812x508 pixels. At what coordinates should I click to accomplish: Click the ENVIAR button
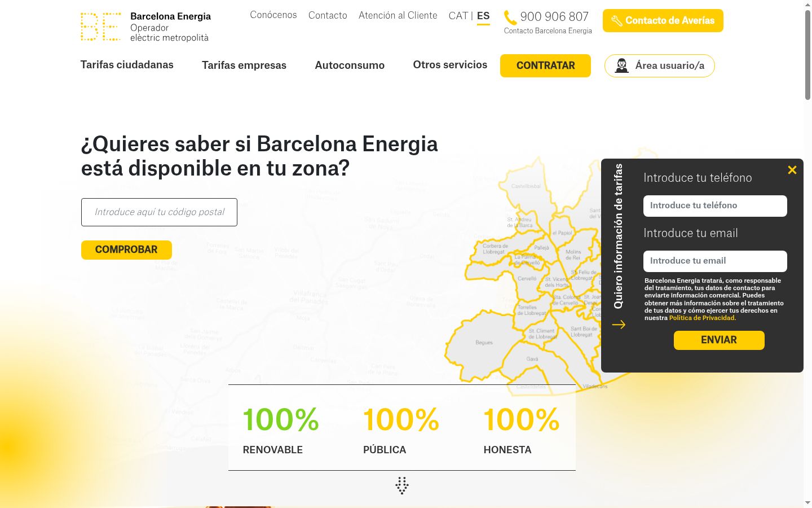719,340
